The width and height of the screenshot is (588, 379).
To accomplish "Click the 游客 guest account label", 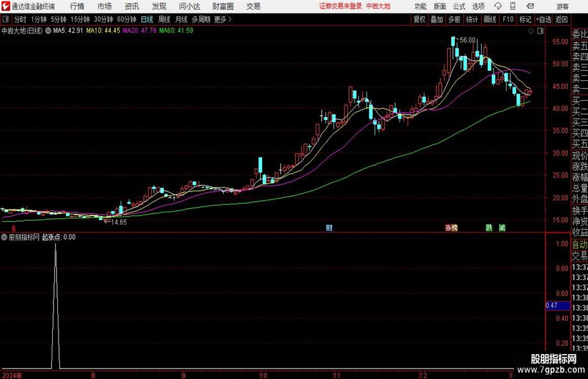I will (x=562, y=6).
